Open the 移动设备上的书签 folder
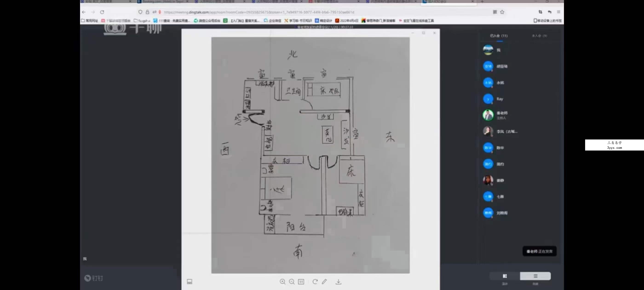 (x=547, y=20)
